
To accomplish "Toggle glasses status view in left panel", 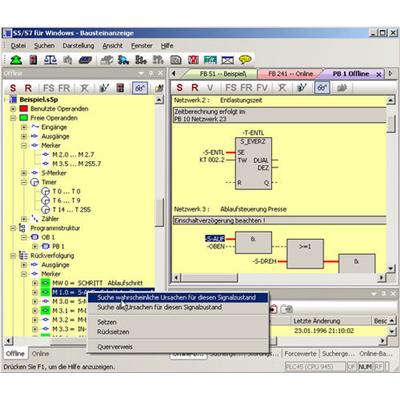I will (x=140, y=88).
